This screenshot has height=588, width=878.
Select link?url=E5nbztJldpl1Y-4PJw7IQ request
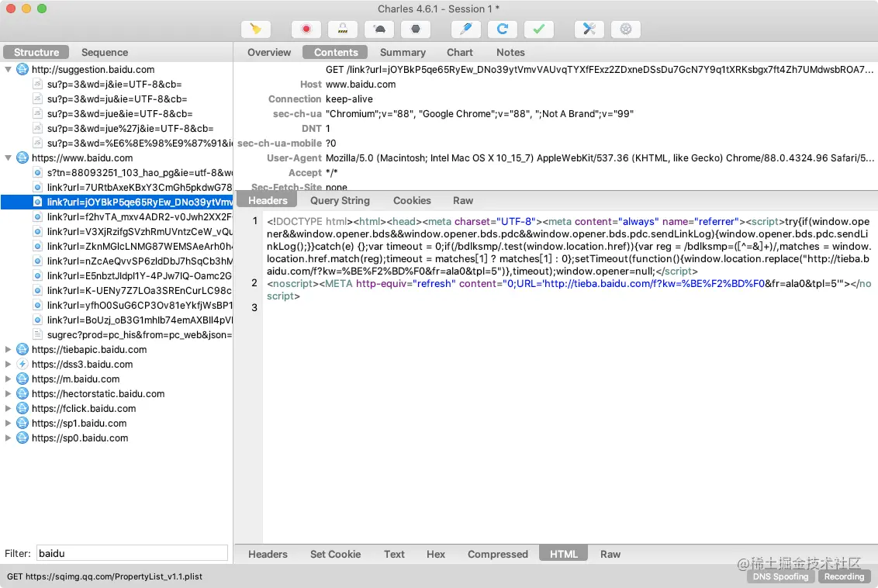[x=140, y=276]
